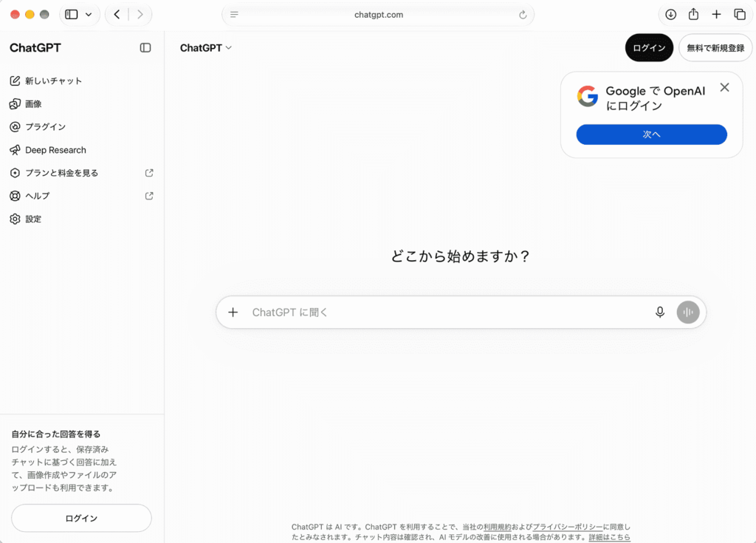Expand Safari sidebar dropdown chevron
This screenshot has height=543, width=756.
(x=89, y=15)
